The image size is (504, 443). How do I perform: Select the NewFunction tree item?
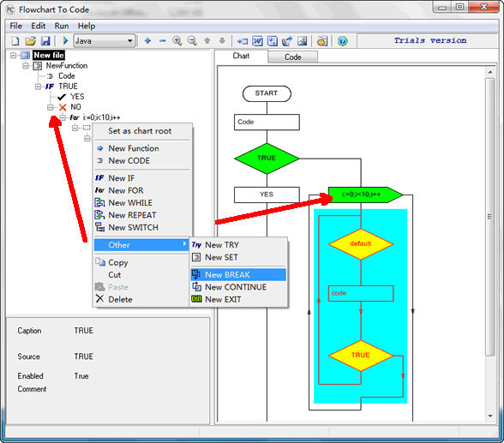pos(67,65)
